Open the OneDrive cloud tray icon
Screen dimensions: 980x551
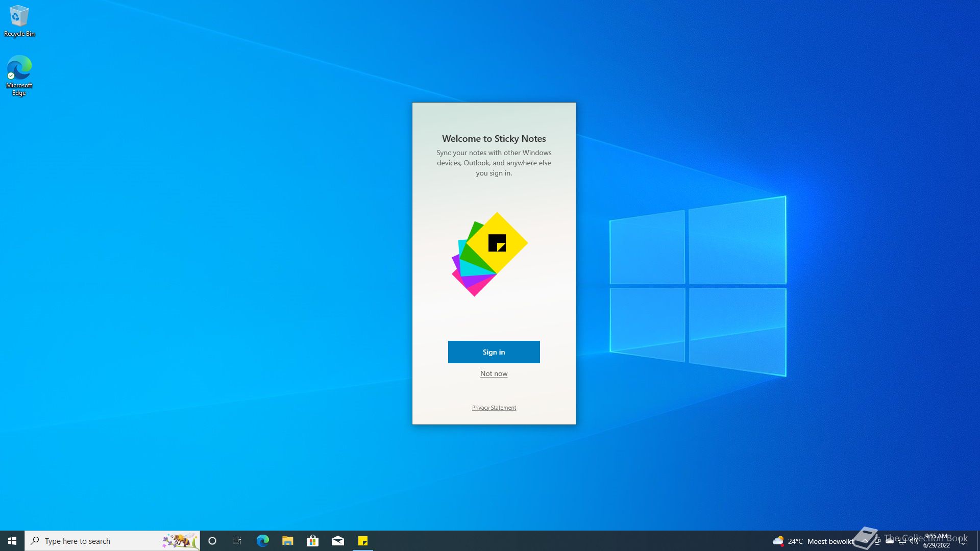[890, 541]
